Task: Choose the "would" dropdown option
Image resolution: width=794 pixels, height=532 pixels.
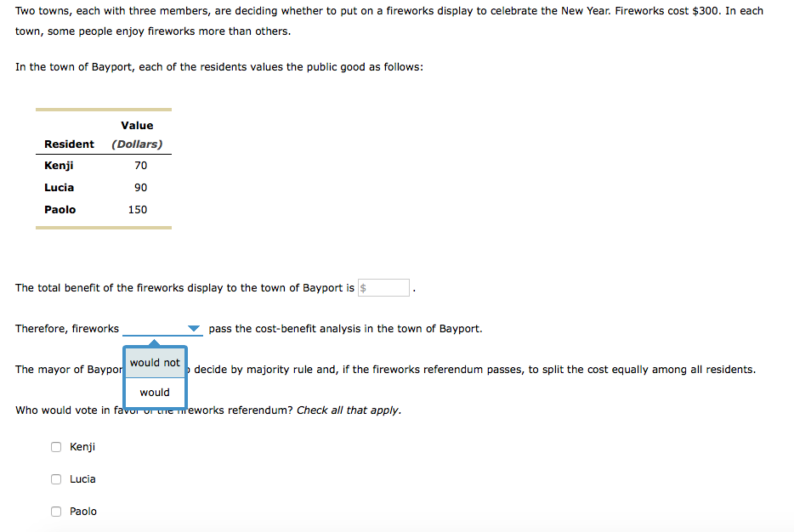Action: click(x=155, y=393)
